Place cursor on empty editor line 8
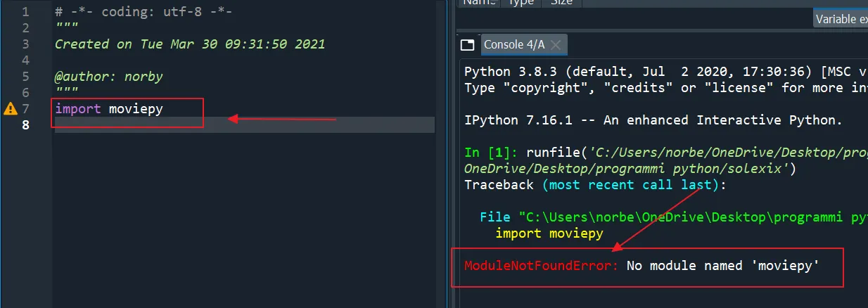 [x=244, y=125]
